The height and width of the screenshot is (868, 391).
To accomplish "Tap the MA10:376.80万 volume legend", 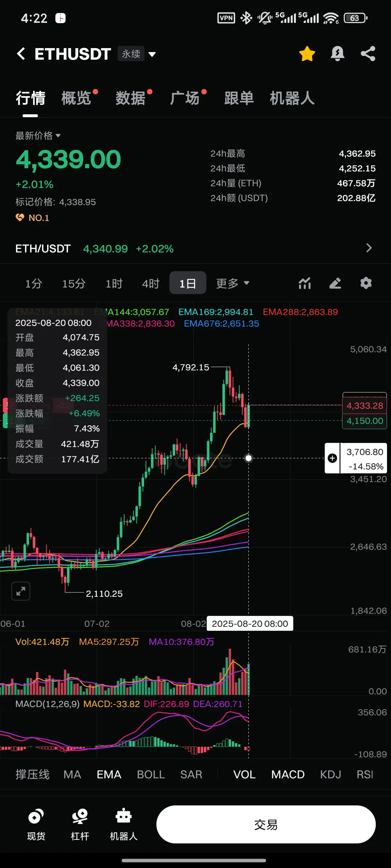I will click(x=181, y=642).
